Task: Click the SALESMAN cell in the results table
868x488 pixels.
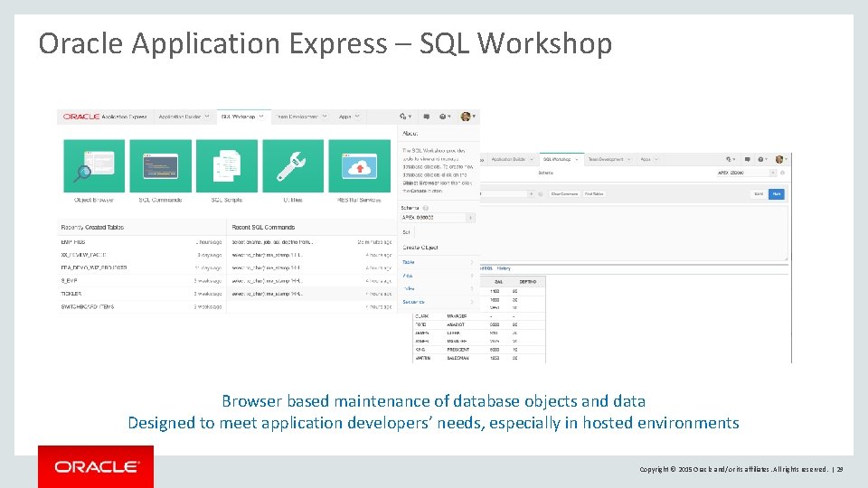Action: [x=458, y=359]
